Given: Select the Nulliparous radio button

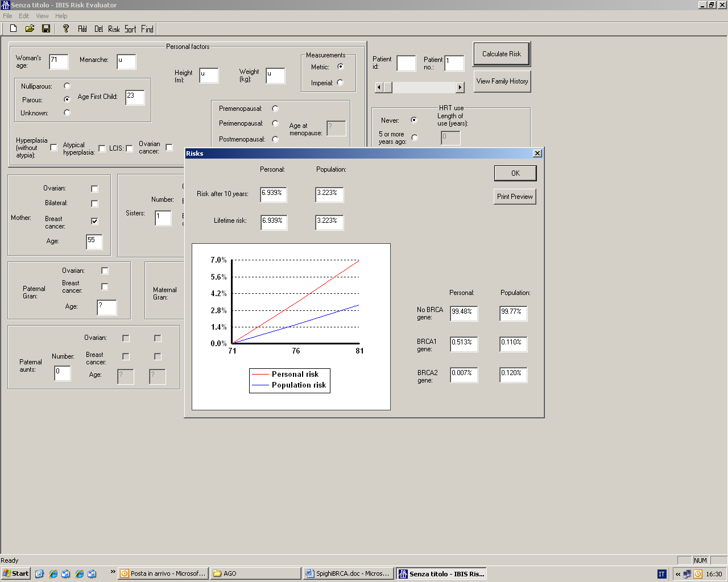Looking at the screenshot, I should click(x=67, y=86).
